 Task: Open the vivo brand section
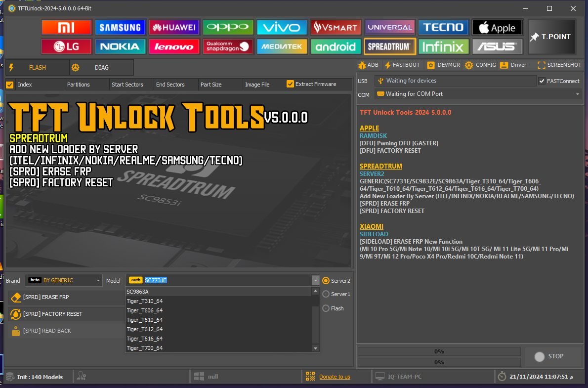(x=282, y=27)
